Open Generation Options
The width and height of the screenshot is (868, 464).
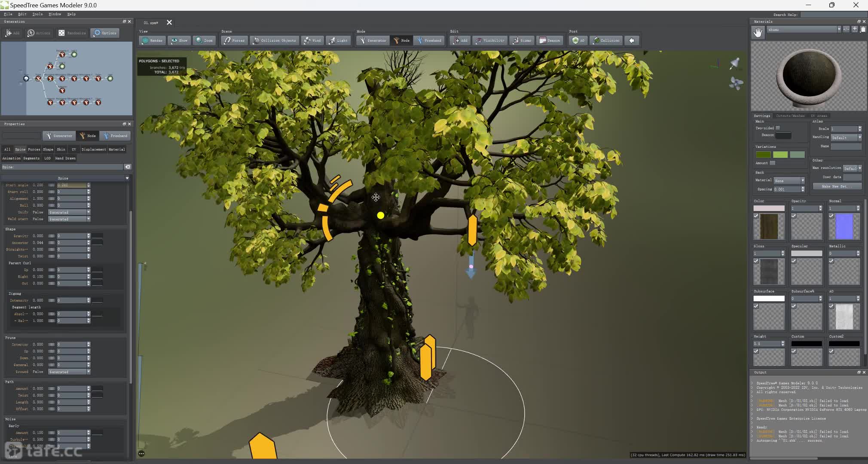105,33
